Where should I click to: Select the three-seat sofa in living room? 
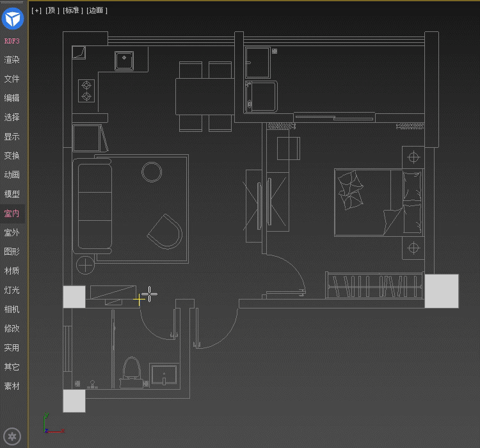pyautogui.click(x=93, y=206)
